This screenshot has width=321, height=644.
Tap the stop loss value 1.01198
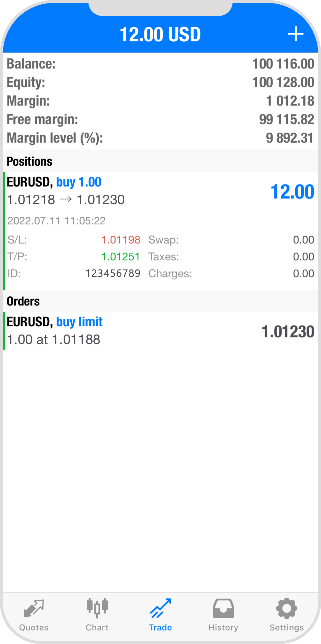coord(121,240)
